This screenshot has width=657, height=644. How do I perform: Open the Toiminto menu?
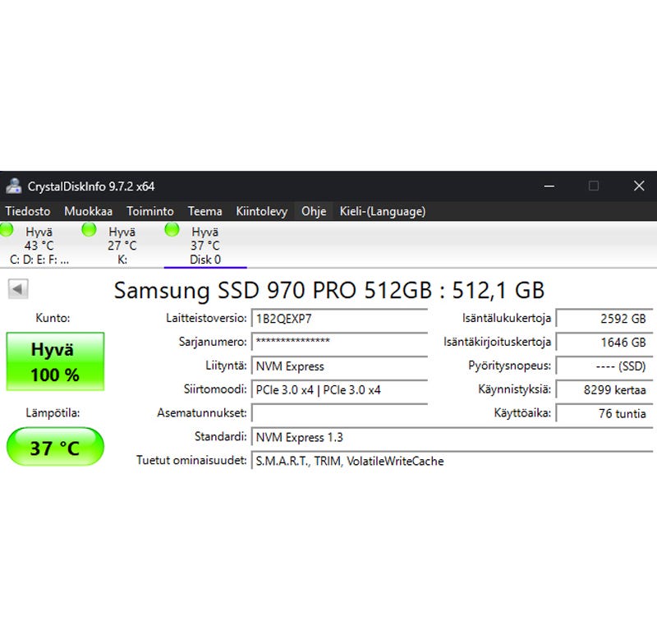(x=150, y=211)
